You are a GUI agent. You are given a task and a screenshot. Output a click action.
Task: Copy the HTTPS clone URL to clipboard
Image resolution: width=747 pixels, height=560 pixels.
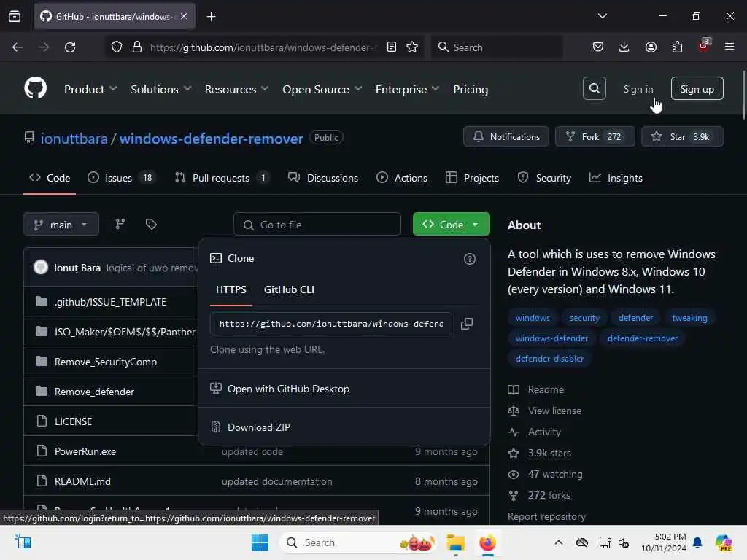[466, 324]
